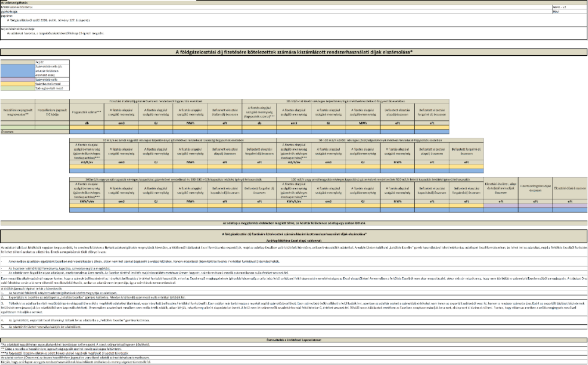This screenshot has width=588, height=365.
Task: Click the 'gázmérővel nem rendelkező fogyasztók' group header
Action: (x=156, y=101)
